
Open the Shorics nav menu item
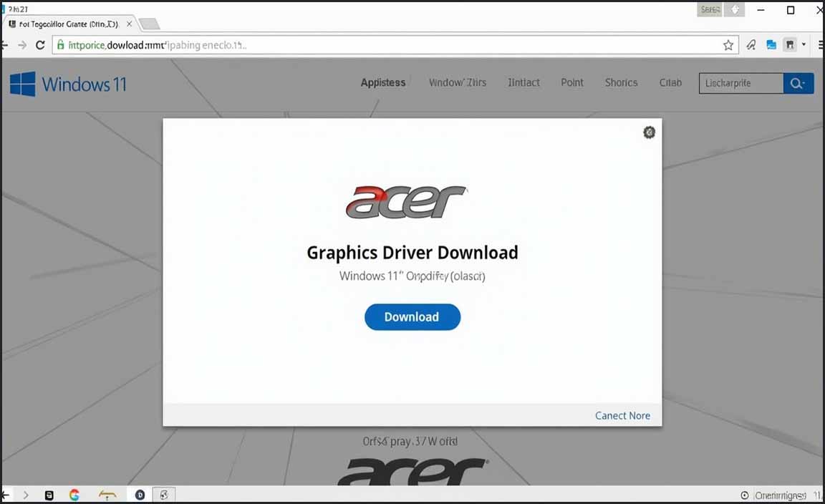621,83
